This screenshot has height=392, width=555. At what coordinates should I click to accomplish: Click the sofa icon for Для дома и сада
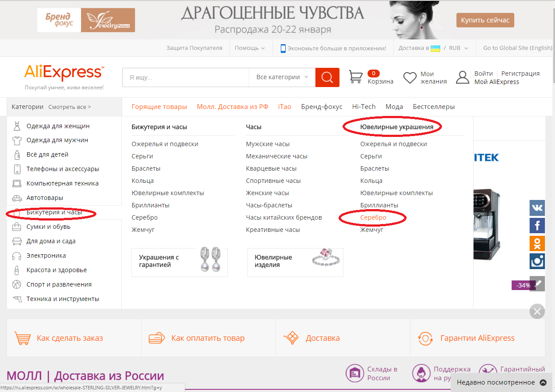pos(17,241)
